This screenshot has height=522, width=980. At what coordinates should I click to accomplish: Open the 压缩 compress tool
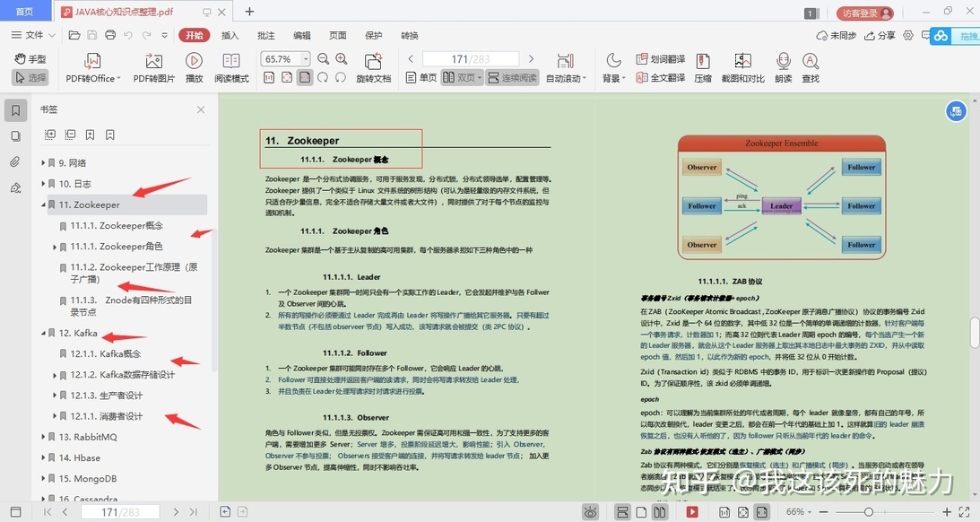tap(703, 68)
